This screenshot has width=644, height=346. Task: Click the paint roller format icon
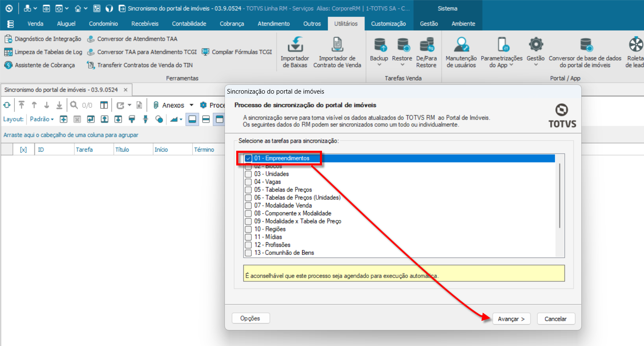pyautogui.click(x=132, y=119)
